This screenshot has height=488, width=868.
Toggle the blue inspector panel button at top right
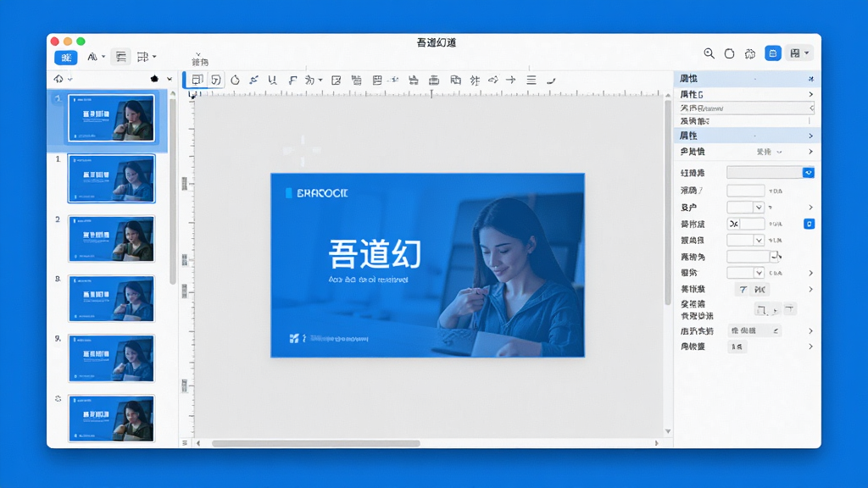coord(773,53)
